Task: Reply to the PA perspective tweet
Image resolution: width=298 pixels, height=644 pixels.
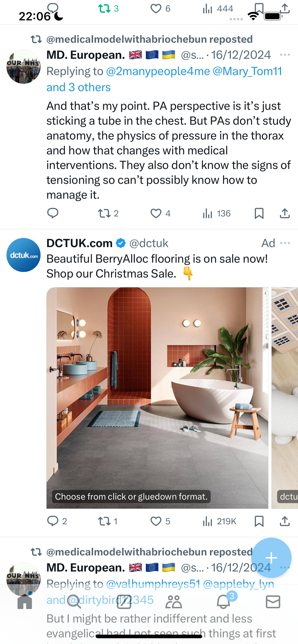Action: point(53,213)
